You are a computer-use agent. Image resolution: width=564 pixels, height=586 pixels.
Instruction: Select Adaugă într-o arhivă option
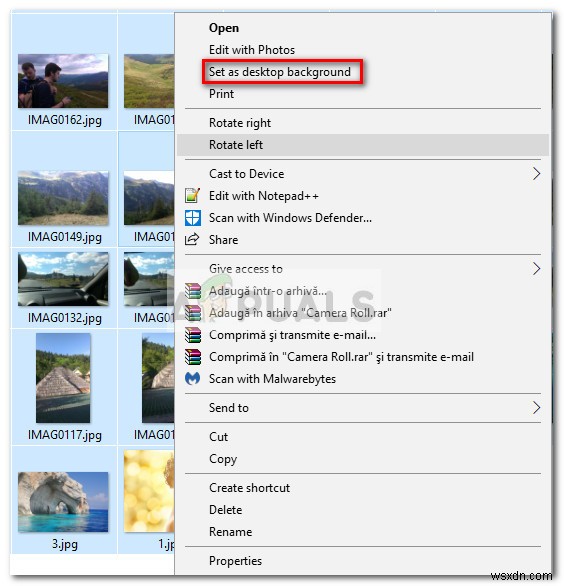tap(268, 291)
